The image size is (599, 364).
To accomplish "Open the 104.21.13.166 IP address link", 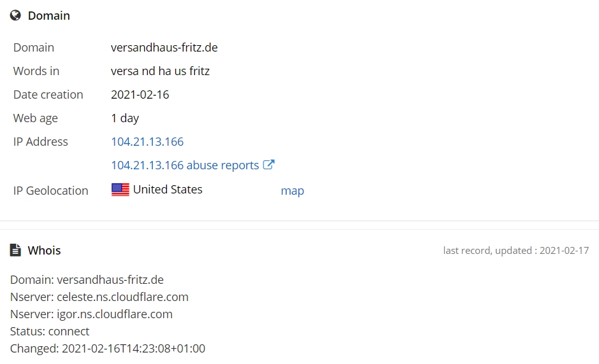I will pyautogui.click(x=147, y=141).
